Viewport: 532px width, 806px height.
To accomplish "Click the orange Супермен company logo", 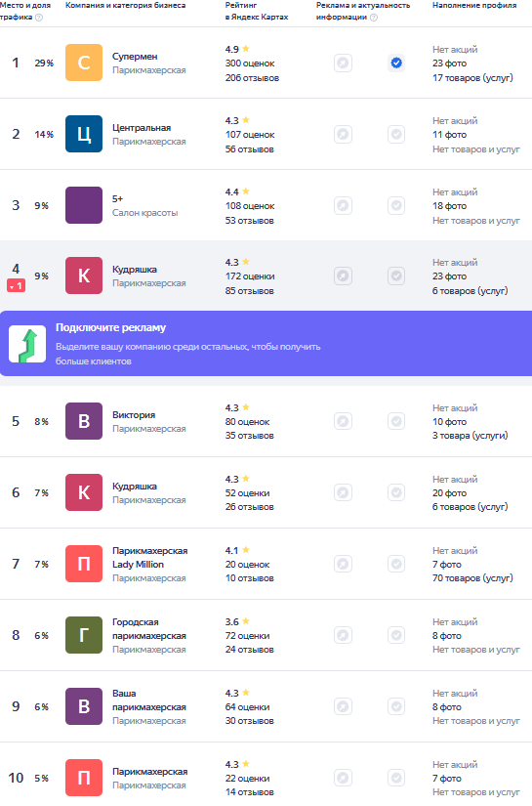I will click(84, 63).
